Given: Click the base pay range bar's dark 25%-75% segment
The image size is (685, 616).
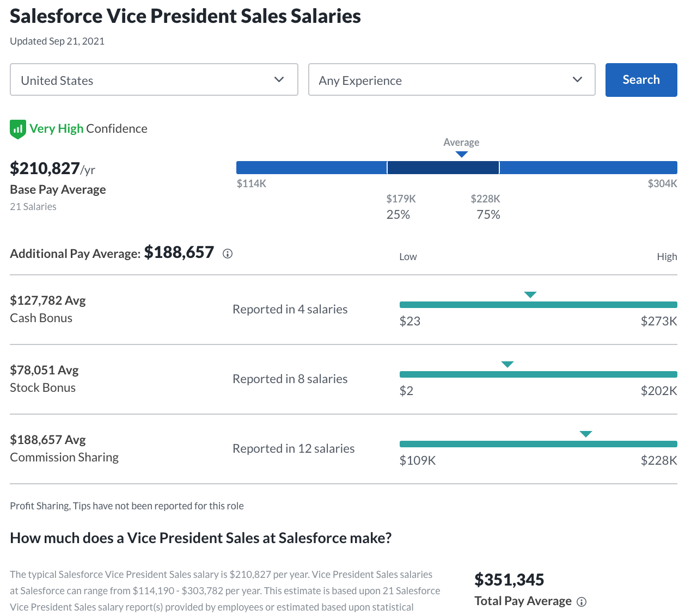Looking at the screenshot, I should [x=443, y=168].
